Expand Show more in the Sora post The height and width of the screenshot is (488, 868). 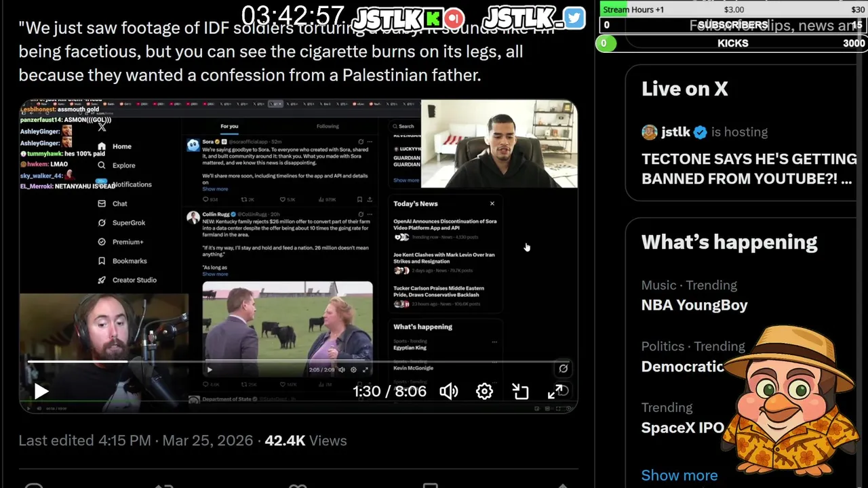point(215,189)
